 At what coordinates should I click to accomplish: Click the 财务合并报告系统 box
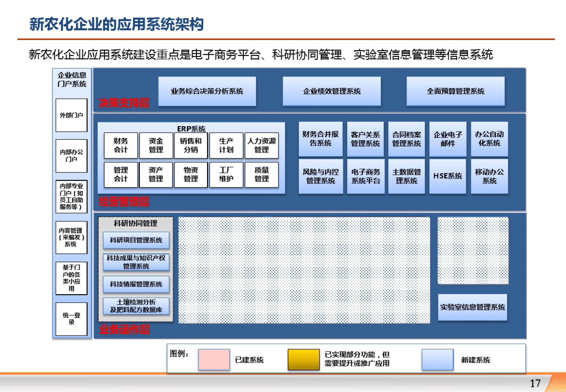pos(320,139)
